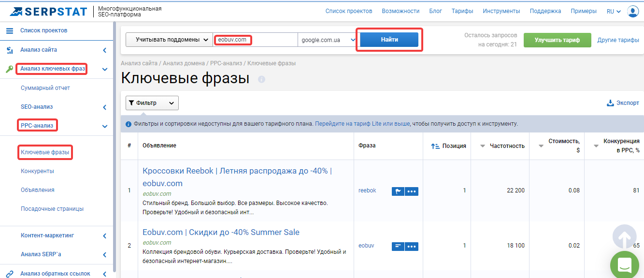Click the PPC-анализ breadcrumb link
This screenshot has height=278, width=644.
(225, 63)
